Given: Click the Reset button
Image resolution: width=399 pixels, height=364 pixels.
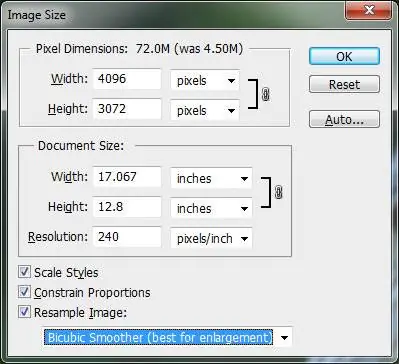Looking at the screenshot, I should pyautogui.click(x=344, y=84).
